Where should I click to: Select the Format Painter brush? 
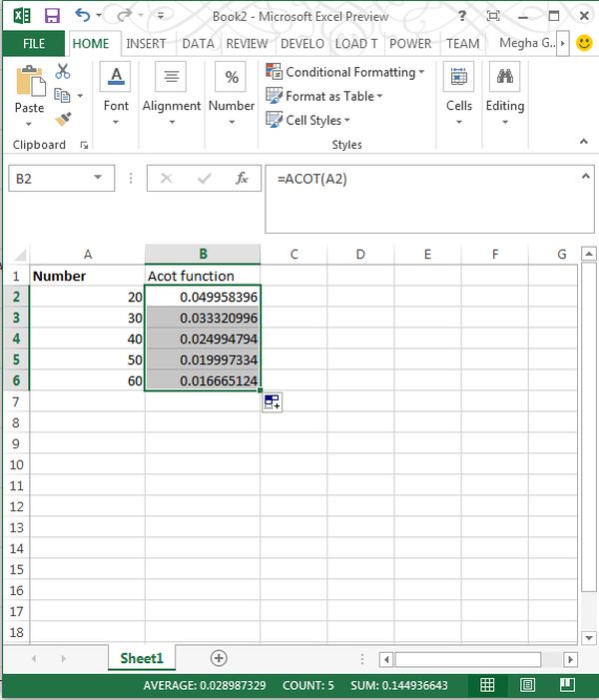63,119
